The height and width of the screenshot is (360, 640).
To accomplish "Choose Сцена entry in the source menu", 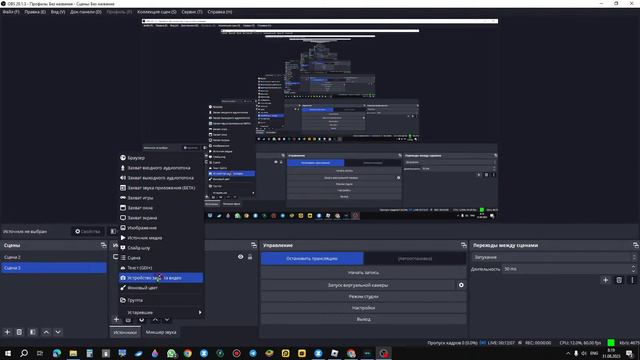I will tap(161, 258).
